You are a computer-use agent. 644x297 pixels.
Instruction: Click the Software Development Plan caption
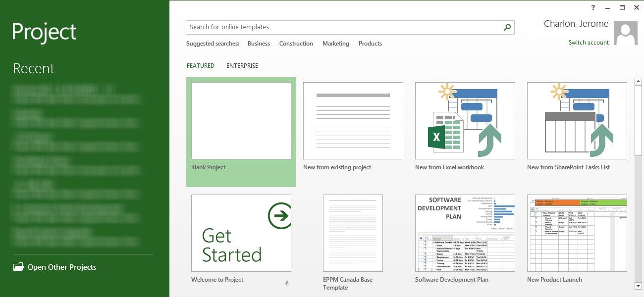452,280
